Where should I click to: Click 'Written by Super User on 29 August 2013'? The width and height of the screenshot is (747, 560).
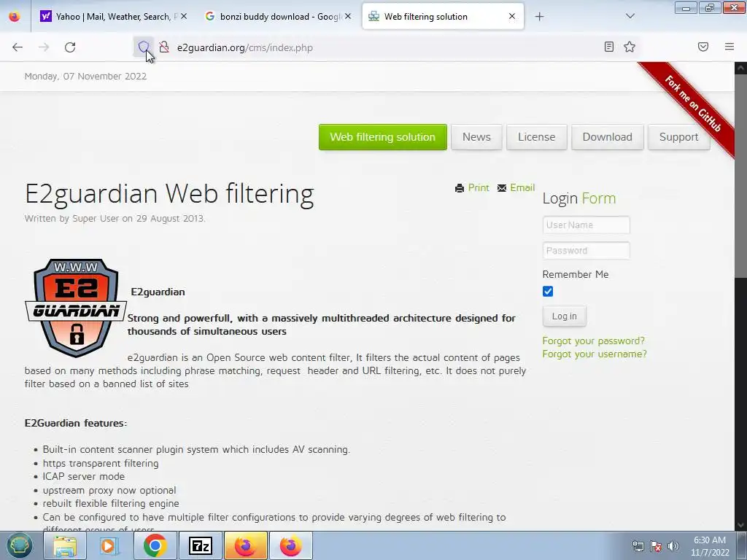[x=115, y=219]
